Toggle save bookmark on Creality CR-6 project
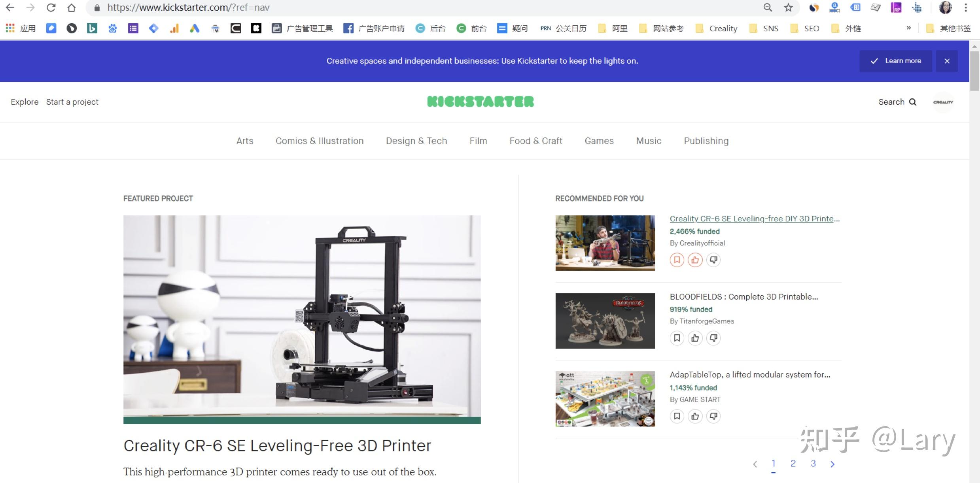This screenshot has width=980, height=483. (x=677, y=260)
